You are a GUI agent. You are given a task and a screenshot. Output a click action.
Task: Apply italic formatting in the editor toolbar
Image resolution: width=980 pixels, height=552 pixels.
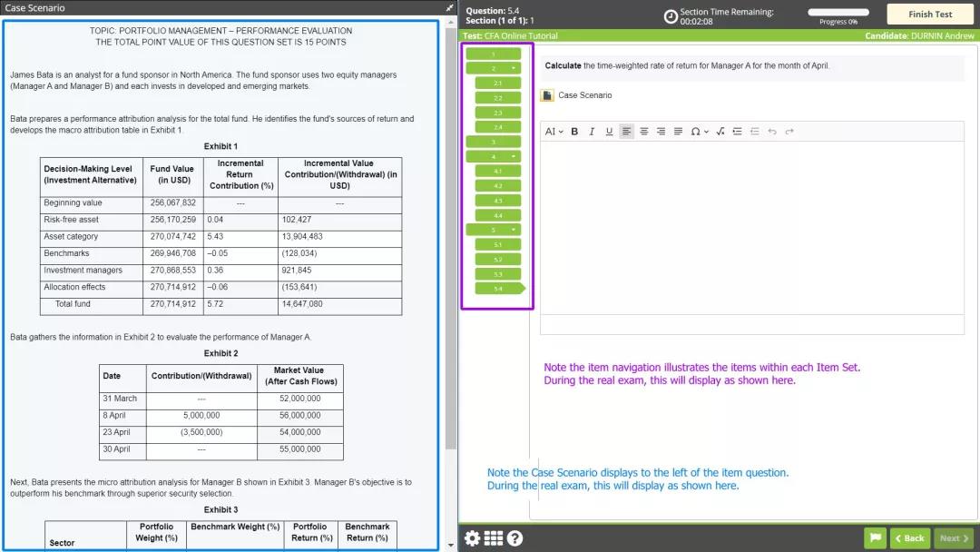click(592, 132)
